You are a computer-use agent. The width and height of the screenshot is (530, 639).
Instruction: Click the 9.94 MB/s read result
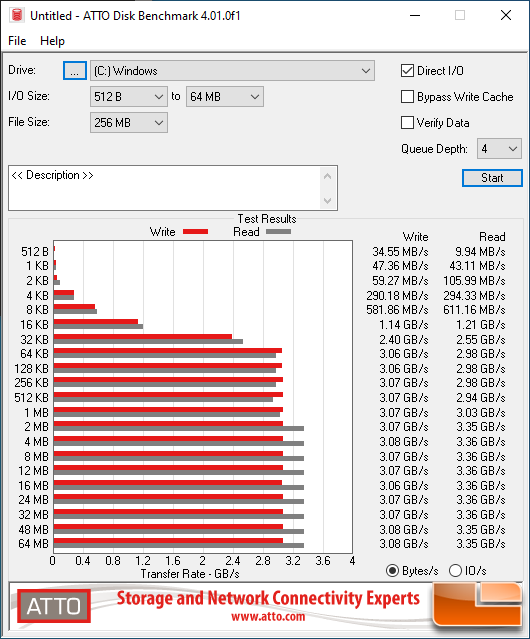(x=480, y=252)
